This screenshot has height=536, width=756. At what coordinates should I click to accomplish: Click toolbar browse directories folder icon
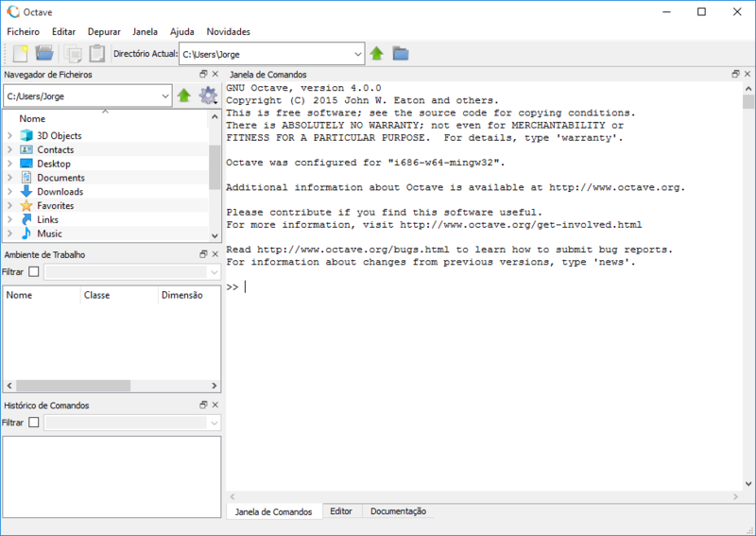[400, 53]
